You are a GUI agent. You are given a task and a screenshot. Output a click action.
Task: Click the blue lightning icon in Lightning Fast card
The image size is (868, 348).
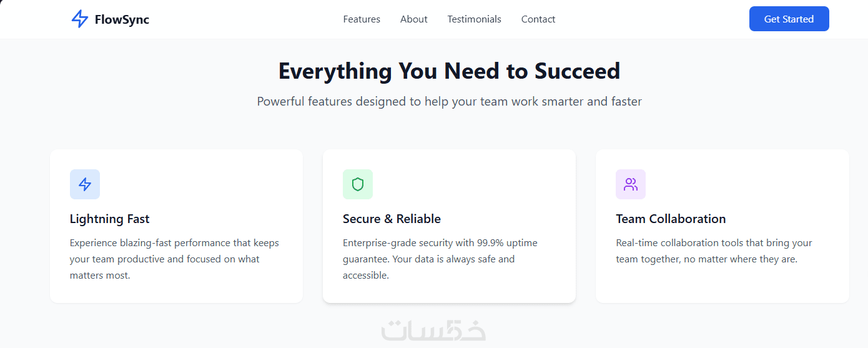85,184
